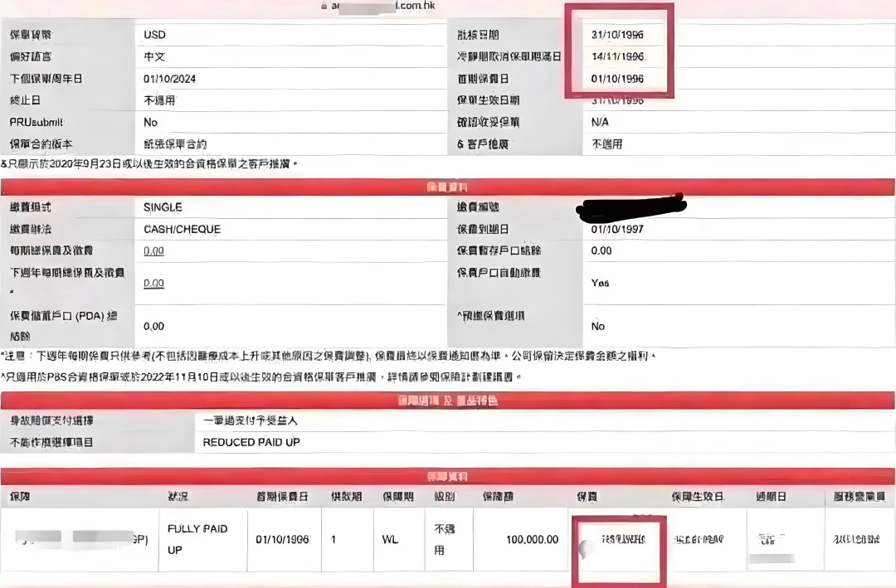Click the blacked-out payment number field
The image size is (896, 588).
tap(631, 206)
